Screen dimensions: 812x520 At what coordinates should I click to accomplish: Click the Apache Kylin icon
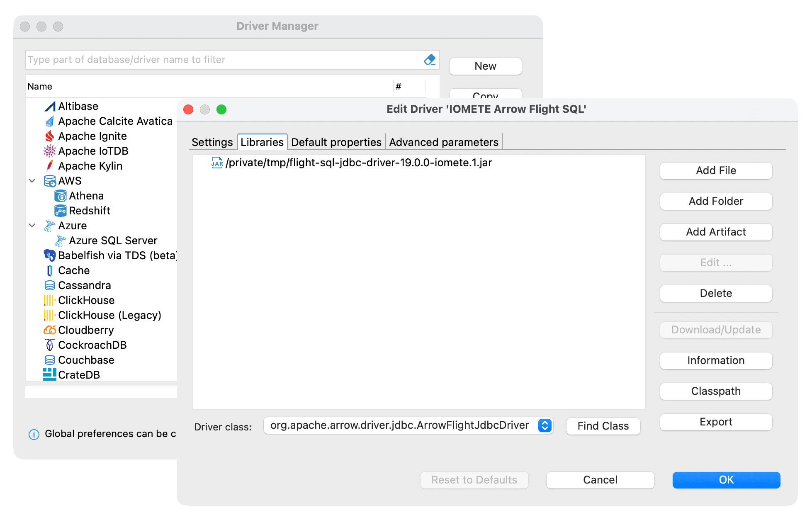pos(50,166)
